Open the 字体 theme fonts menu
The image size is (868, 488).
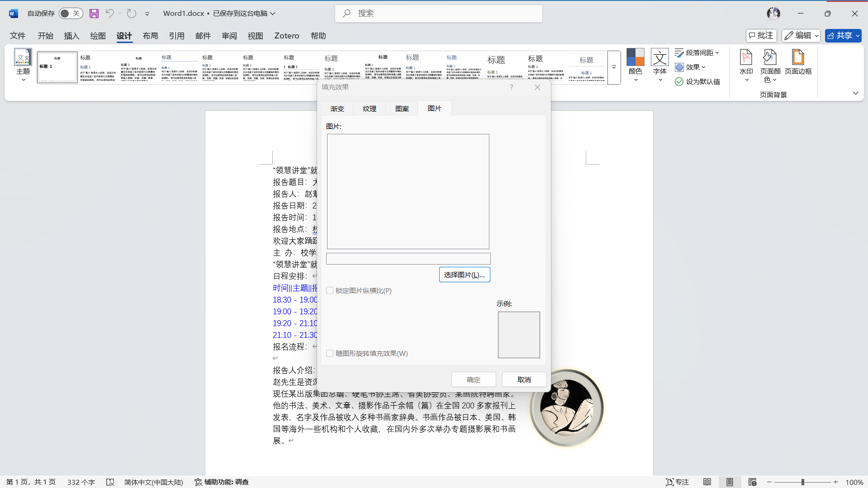click(x=660, y=66)
